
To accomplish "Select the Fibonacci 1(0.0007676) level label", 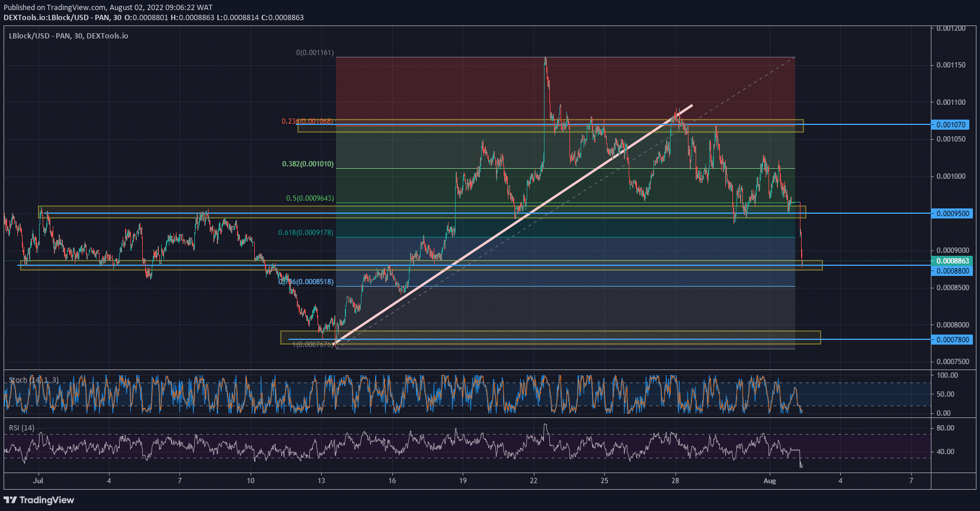I will (313, 345).
